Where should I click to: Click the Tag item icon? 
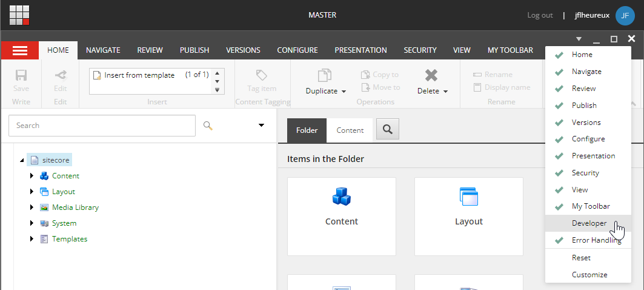tap(262, 75)
